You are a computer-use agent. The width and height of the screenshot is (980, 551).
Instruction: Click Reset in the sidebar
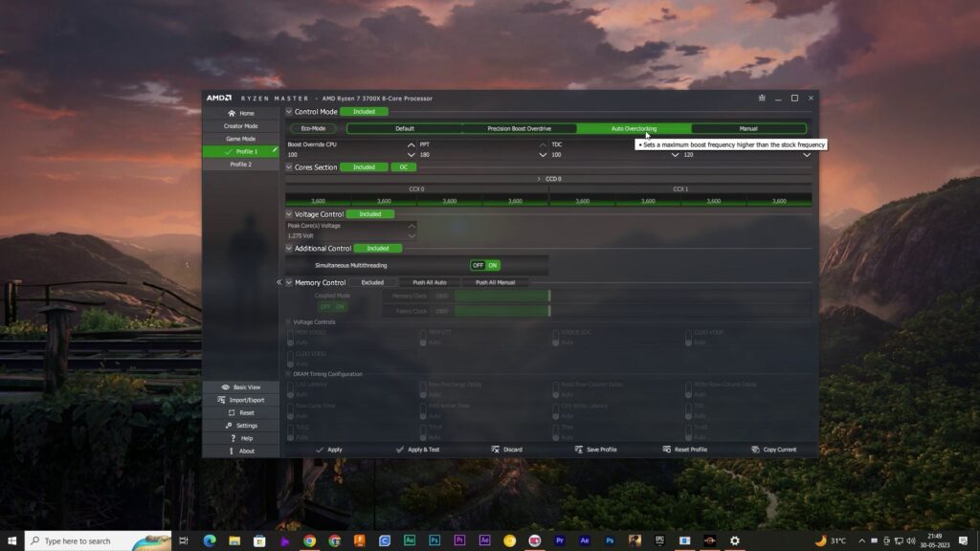(x=240, y=412)
